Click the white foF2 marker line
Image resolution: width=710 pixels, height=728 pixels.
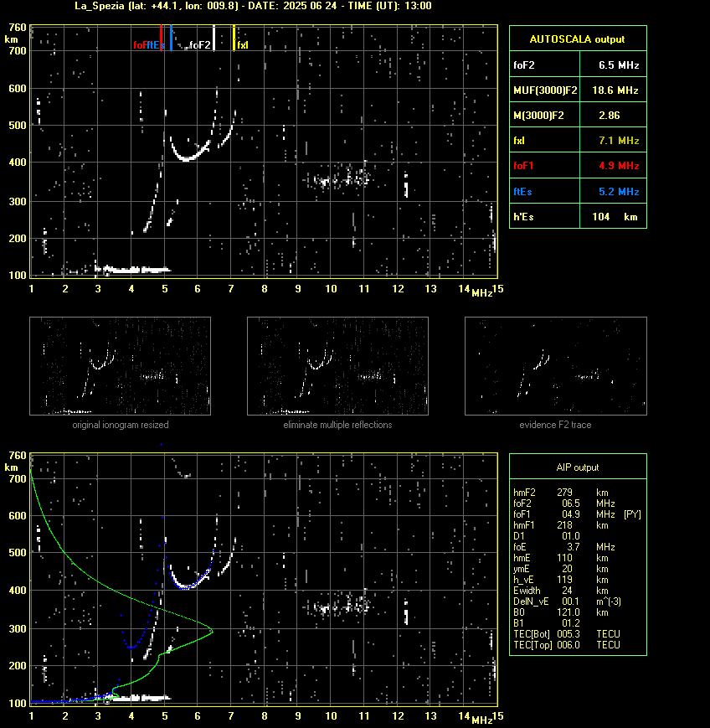coord(214,38)
